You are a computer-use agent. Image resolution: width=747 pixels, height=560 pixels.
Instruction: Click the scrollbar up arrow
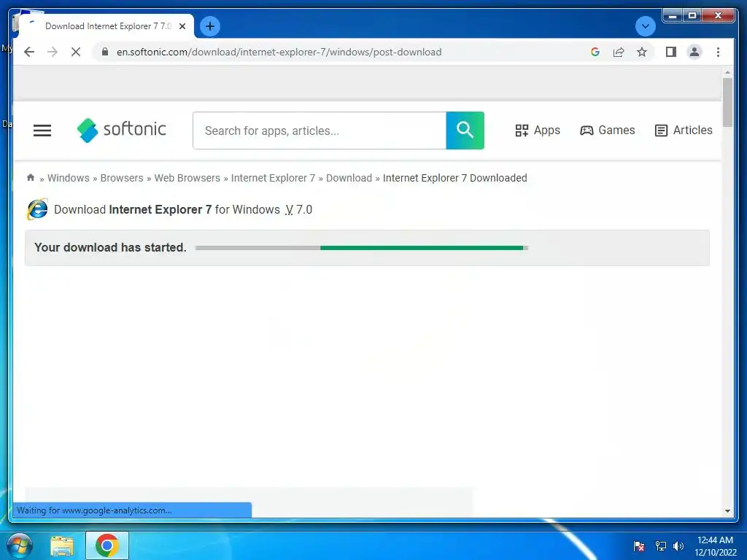point(727,72)
